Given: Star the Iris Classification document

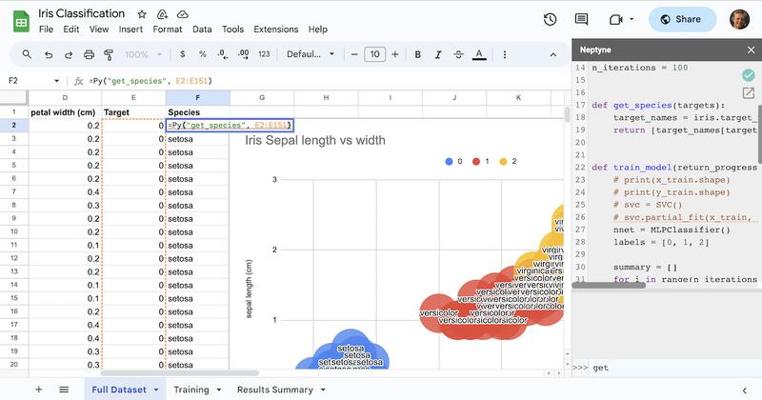Looking at the screenshot, I should pyautogui.click(x=142, y=15).
